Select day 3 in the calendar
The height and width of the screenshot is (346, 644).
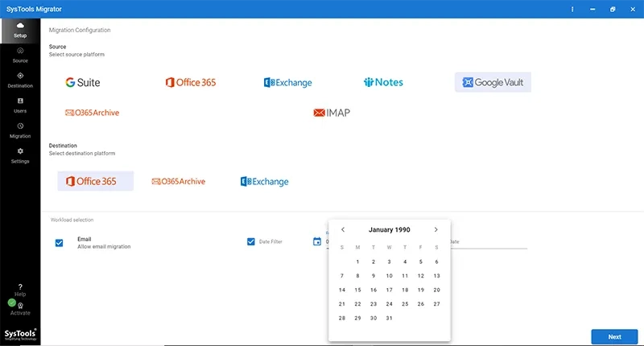(389, 262)
